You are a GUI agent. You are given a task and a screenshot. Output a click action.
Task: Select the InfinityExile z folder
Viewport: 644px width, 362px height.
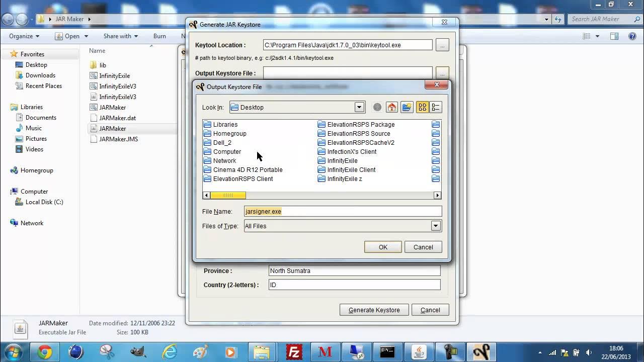(340, 178)
